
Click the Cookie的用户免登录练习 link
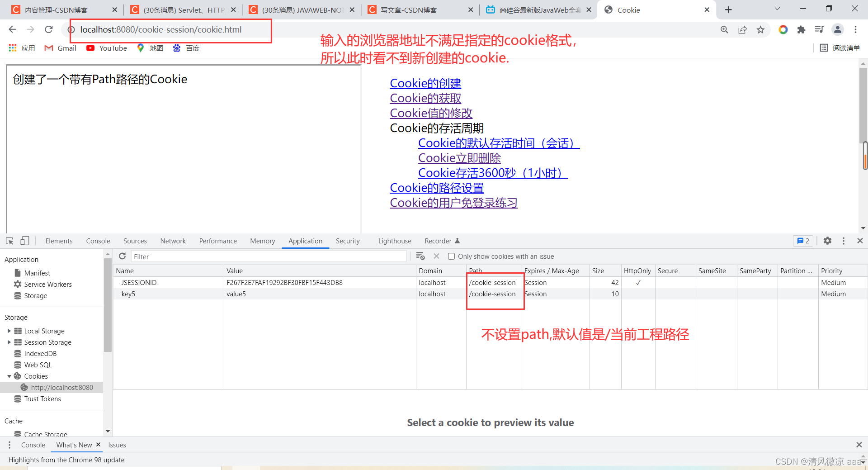point(453,203)
